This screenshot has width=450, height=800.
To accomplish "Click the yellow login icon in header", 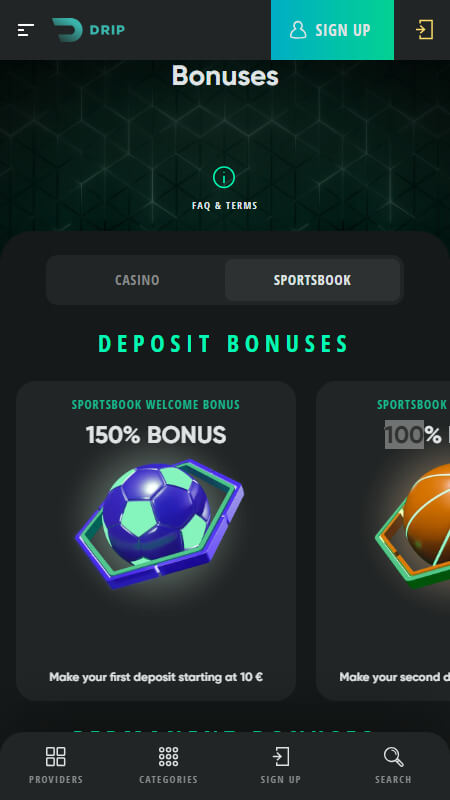I will (x=424, y=30).
